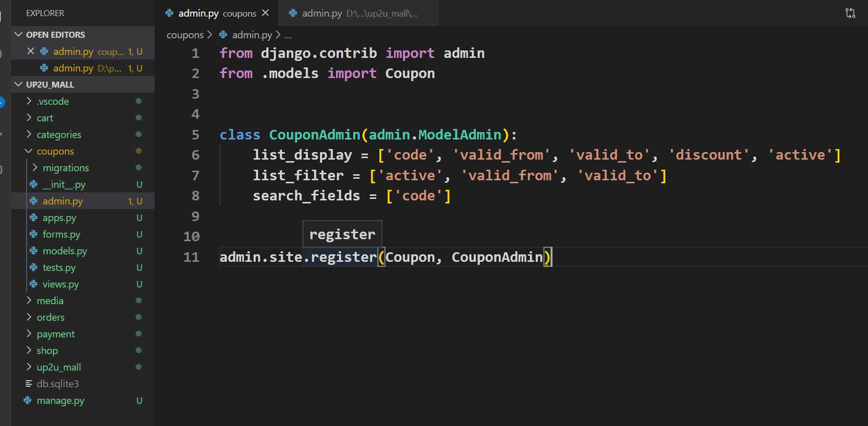Click the Coupon import on line 2

(410, 74)
